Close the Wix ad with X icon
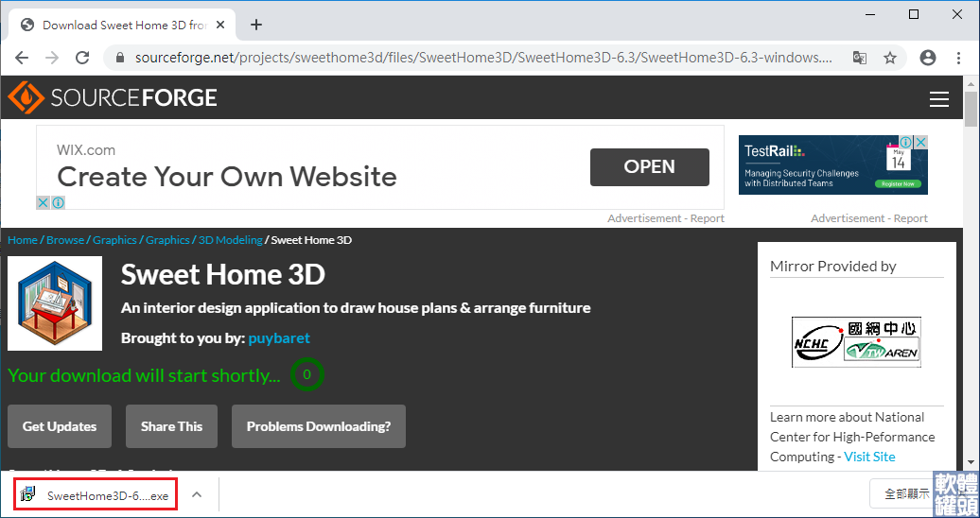980x518 pixels. point(43,202)
